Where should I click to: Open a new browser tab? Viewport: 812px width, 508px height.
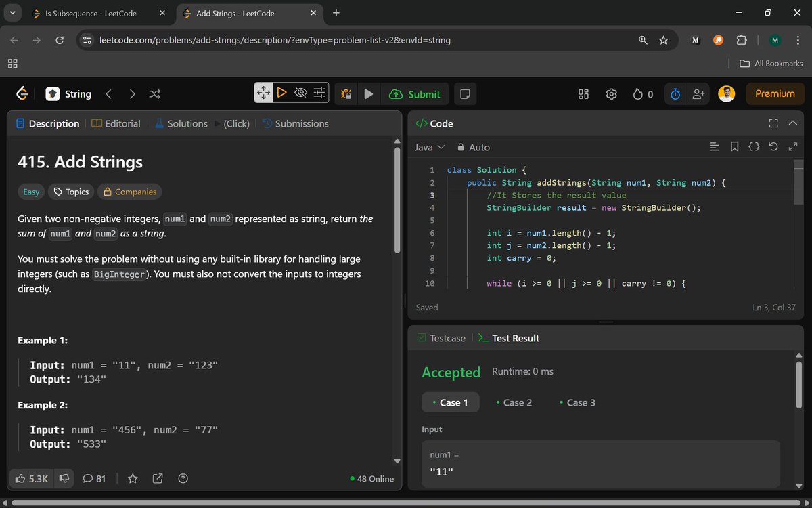(336, 13)
